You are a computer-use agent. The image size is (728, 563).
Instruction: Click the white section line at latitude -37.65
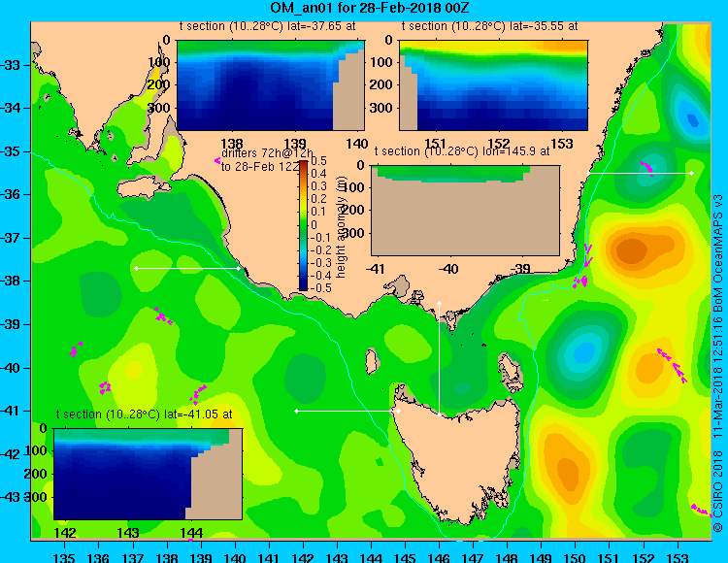(187, 268)
